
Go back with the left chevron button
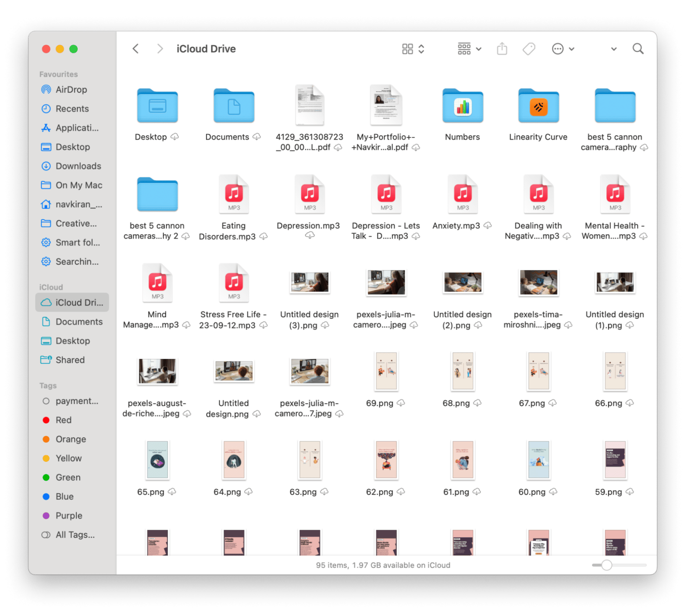coord(136,49)
